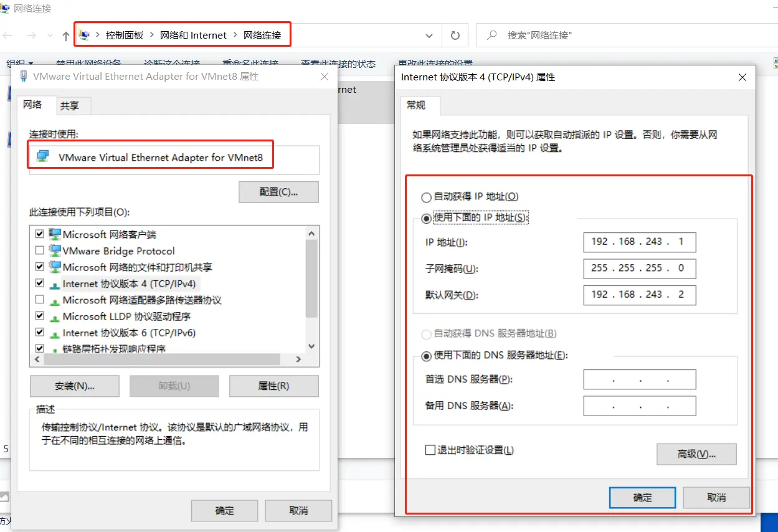Click the TCP/IPv6 protocol item icon
This screenshot has height=532, width=778.
click(55, 333)
